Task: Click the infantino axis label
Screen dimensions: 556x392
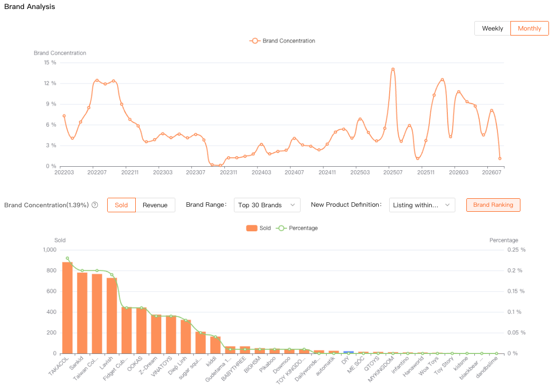Action: tap(400, 365)
